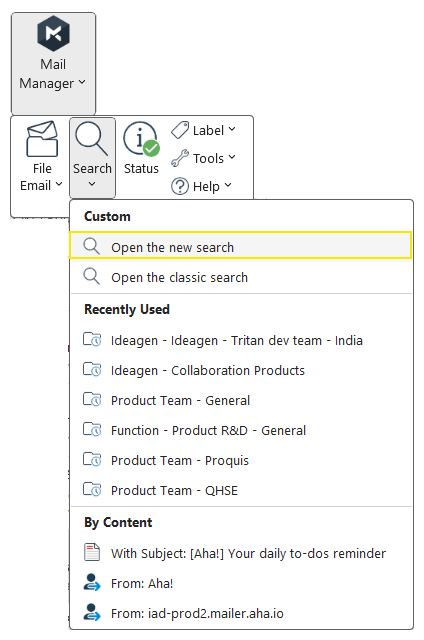The image size is (424, 640).
Task: Click the Search magnifying glass icon
Action: click(x=92, y=139)
